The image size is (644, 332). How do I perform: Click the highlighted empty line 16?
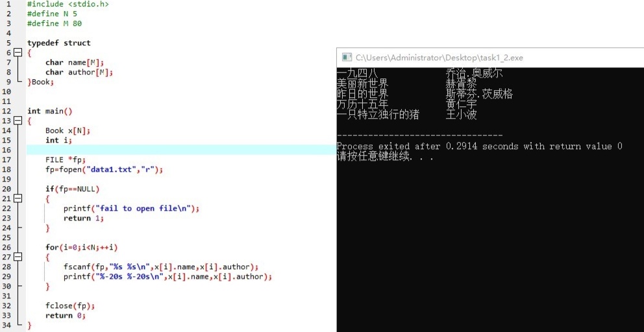pos(181,150)
